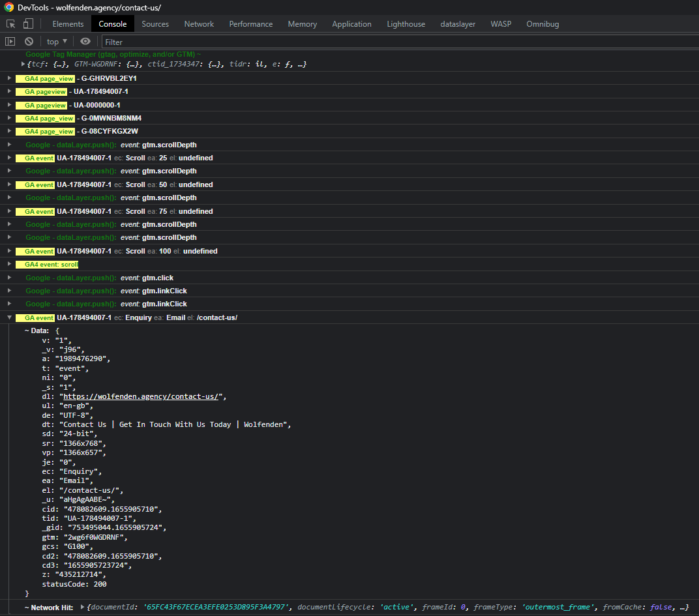The width and height of the screenshot is (699, 616).
Task: Click the sr 1366x768 value
Action: 82,443
